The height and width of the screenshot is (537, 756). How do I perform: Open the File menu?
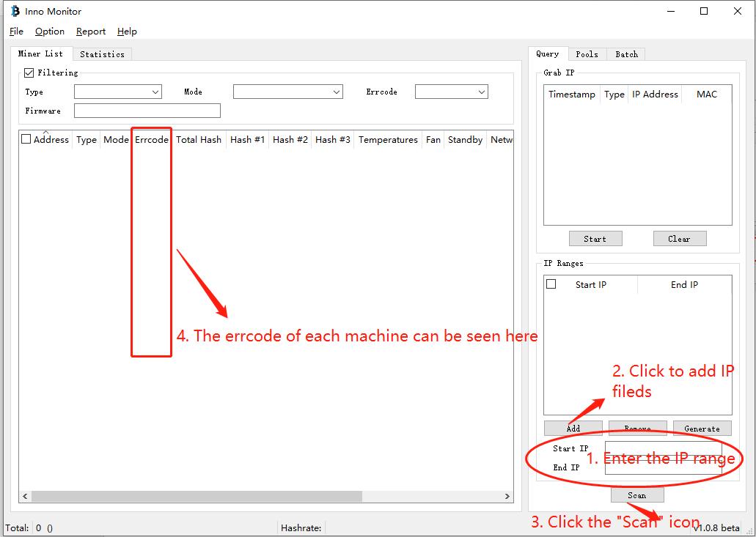coord(16,32)
